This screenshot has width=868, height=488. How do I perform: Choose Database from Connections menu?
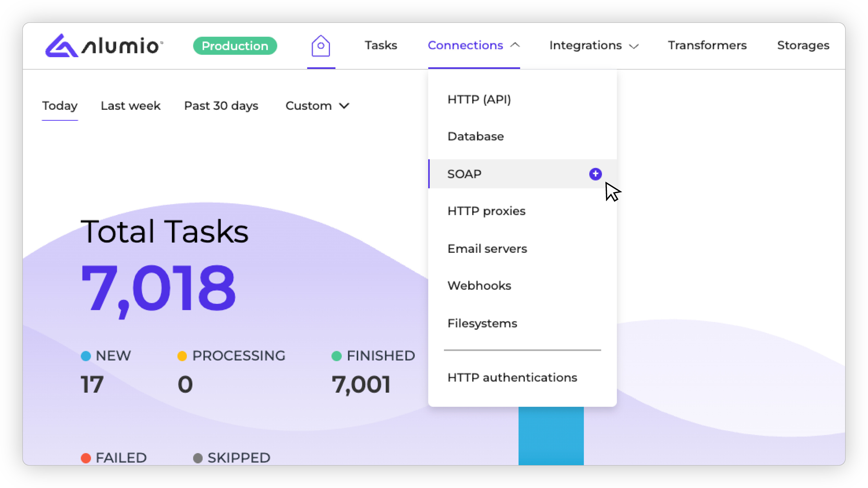pos(475,136)
